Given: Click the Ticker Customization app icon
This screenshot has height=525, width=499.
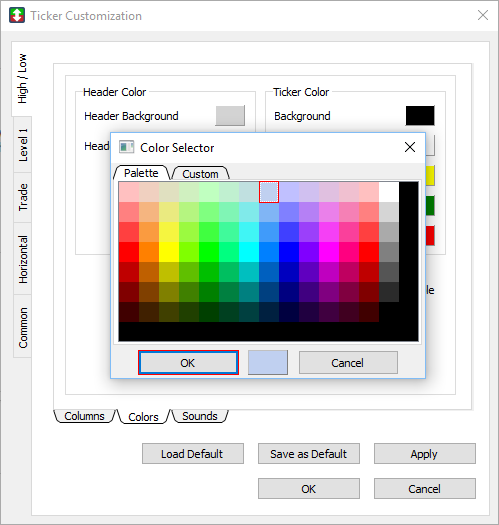Looking at the screenshot, I should tap(17, 15).
